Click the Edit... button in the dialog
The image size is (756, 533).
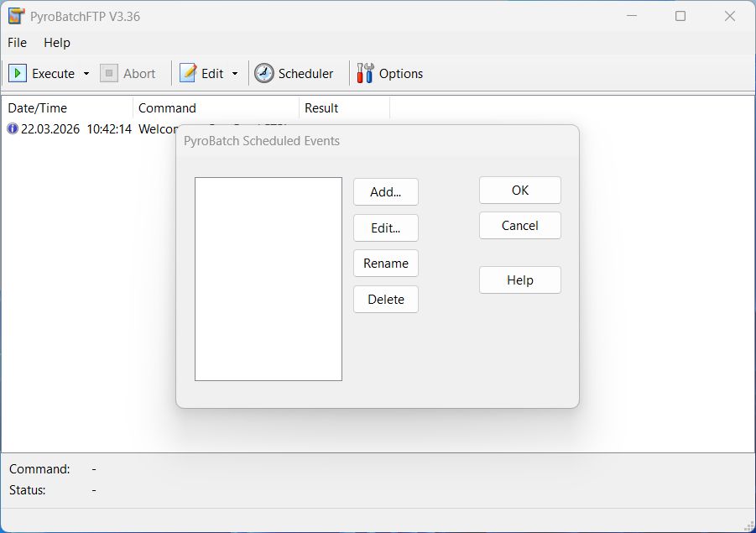[x=385, y=227]
